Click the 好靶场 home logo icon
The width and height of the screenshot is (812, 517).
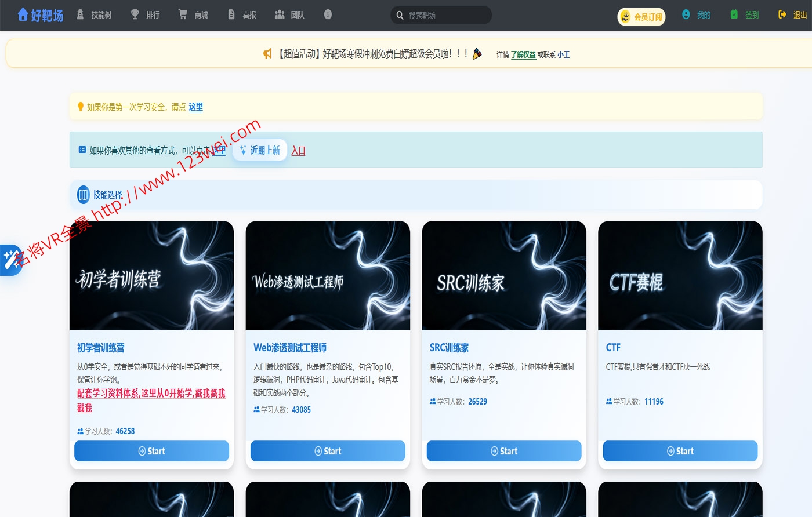coord(22,15)
